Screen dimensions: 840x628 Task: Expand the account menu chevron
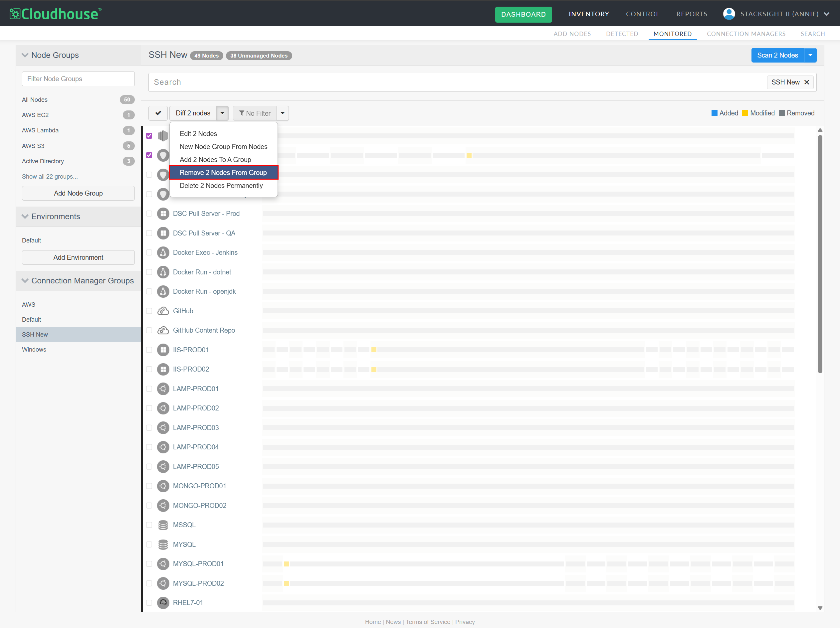[x=827, y=14]
